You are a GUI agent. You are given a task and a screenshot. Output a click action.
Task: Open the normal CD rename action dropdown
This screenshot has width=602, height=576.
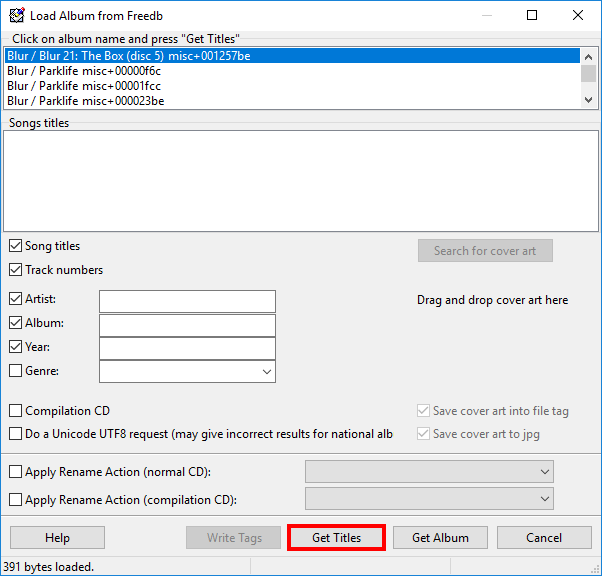tap(429, 472)
